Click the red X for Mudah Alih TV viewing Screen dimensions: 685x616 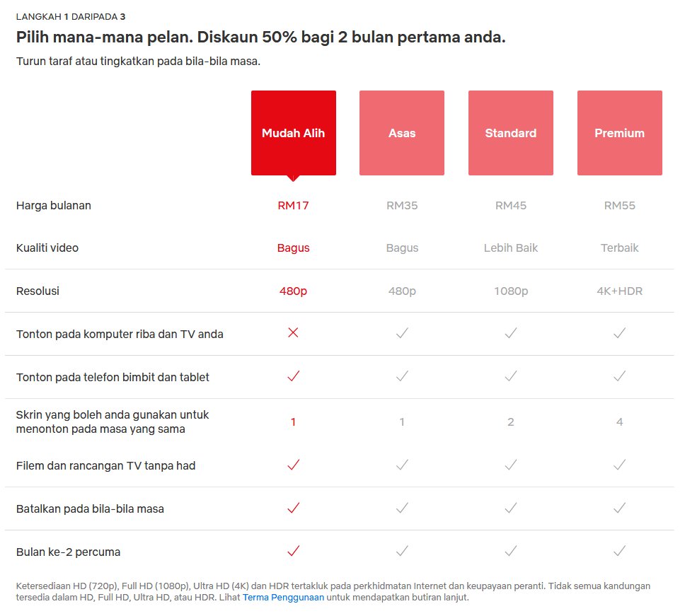pos(293,333)
